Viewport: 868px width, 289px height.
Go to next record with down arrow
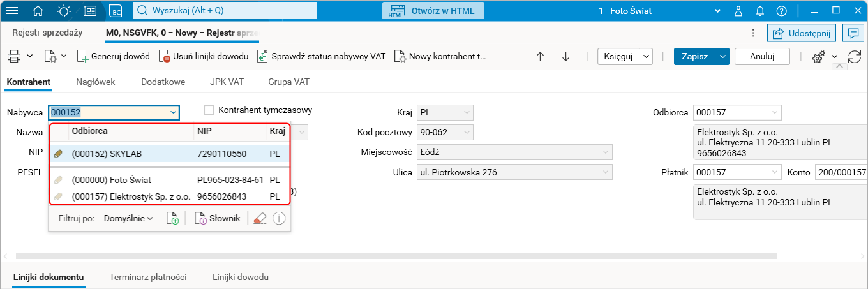[565, 56]
